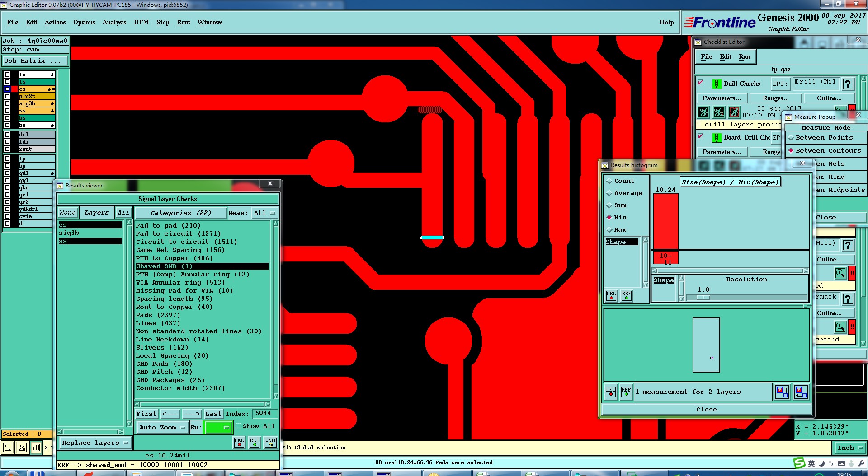Screen dimensions: 868x476
Task: Click second run icon in Drill Checks row
Action: point(719,112)
